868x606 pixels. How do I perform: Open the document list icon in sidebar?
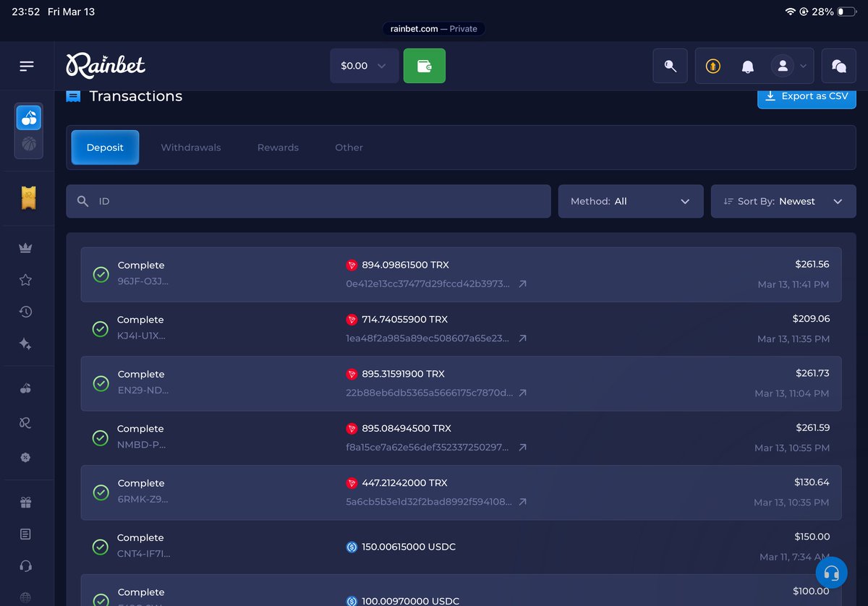pos(26,534)
